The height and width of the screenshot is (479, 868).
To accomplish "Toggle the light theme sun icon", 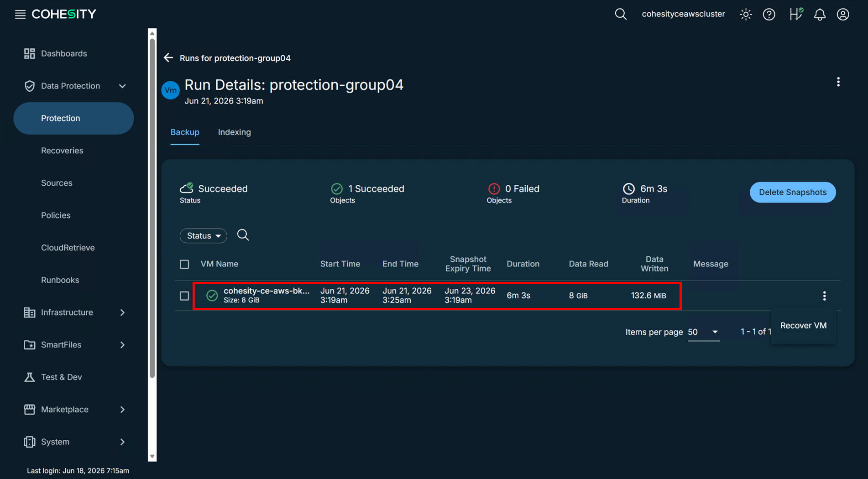I will coord(746,14).
